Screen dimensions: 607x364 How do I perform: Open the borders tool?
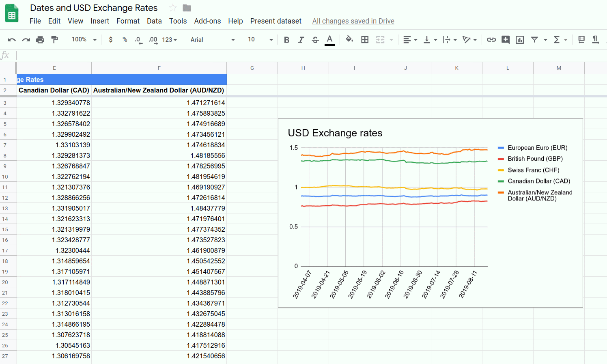click(365, 40)
